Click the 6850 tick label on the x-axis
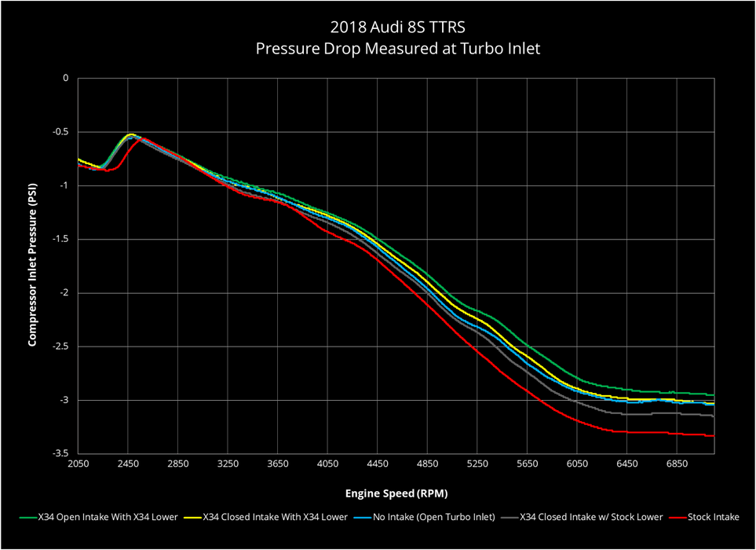 tap(676, 465)
